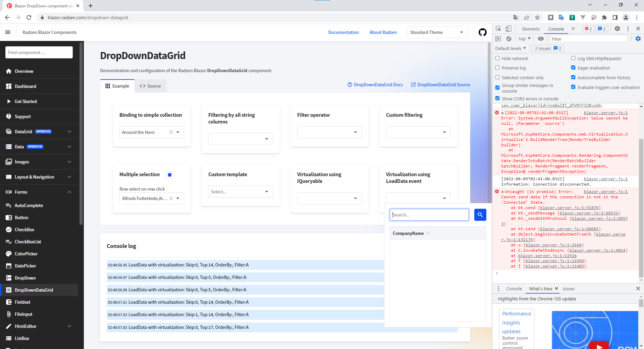This screenshot has height=349, width=644.
Task: Disable Group similar messages in console
Action: 497,88
